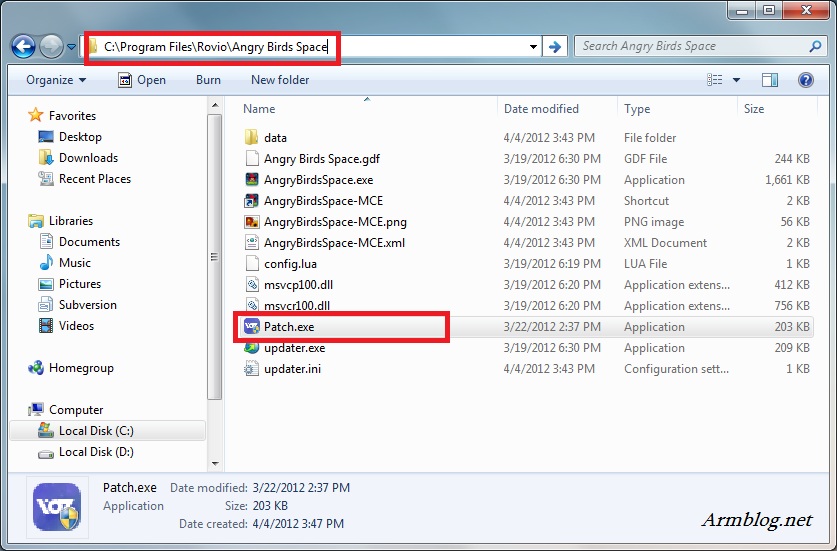837x551 pixels.
Task: Open Help via the question mark icon
Action: [x=806, y=80]
